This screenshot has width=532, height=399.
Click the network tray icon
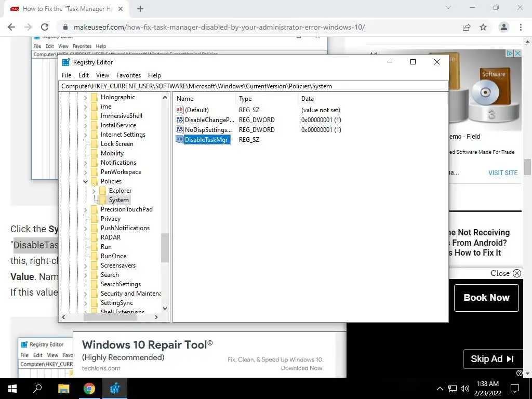453,389
